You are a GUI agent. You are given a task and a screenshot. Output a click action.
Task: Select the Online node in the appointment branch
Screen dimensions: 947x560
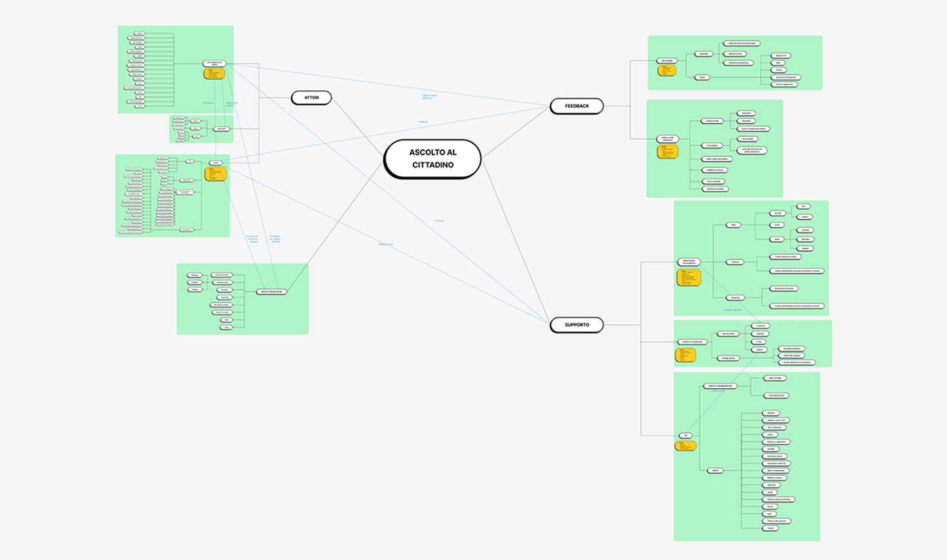(733, 225)
